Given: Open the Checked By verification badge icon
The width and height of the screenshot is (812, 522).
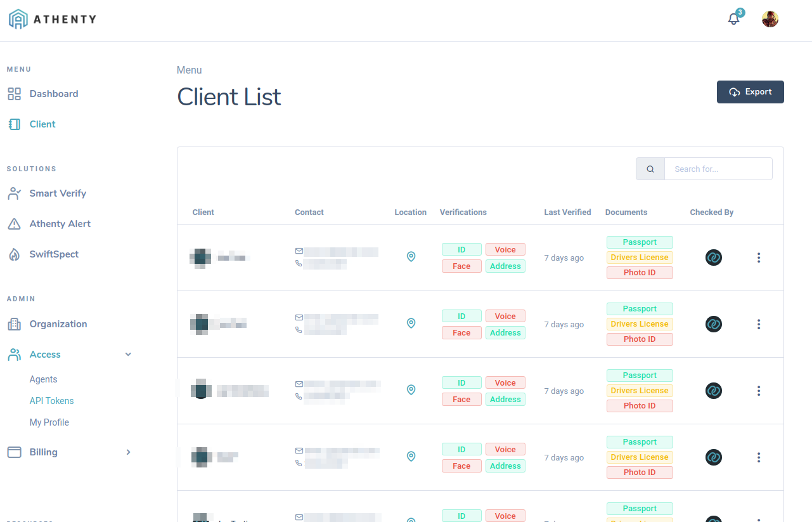Looking at the screenshot, I should tap(713, 258).
